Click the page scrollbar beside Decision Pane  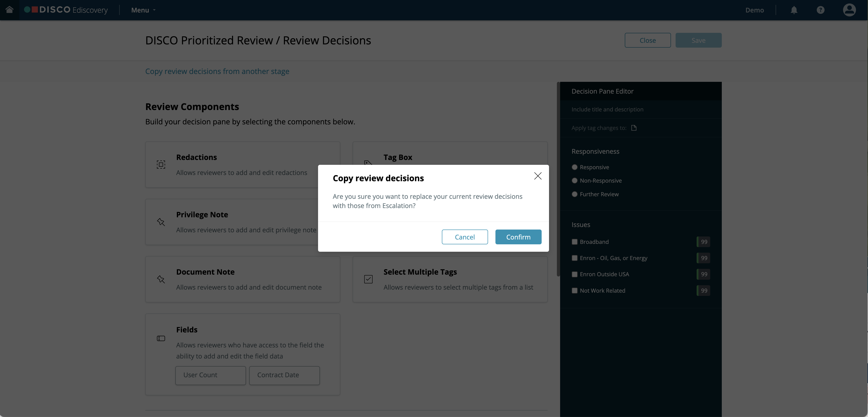(558, 179)
